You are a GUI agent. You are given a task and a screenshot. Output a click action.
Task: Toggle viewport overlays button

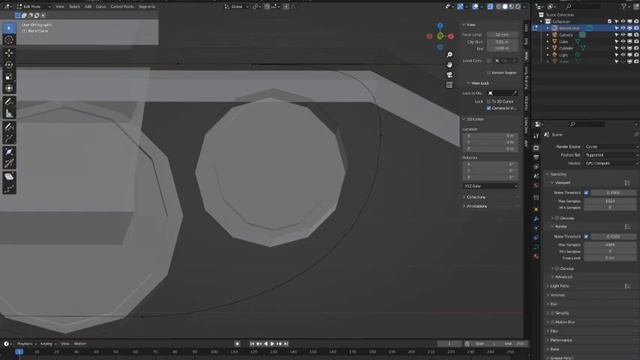tap(475, 7)
